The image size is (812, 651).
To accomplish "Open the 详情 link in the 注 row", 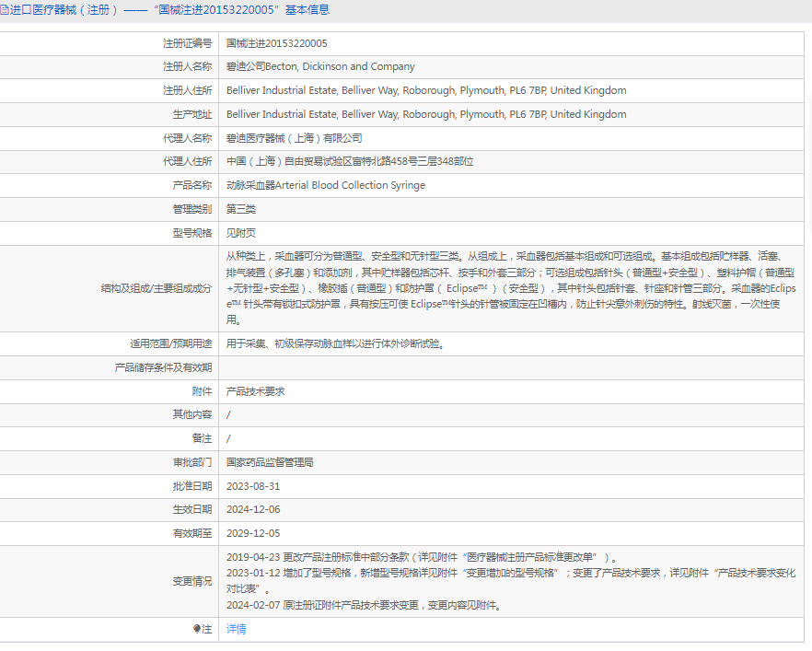I will (x=236, y=629).
